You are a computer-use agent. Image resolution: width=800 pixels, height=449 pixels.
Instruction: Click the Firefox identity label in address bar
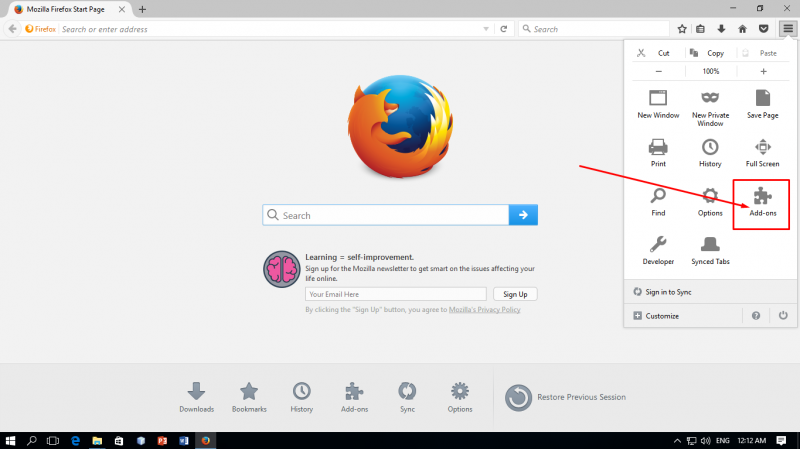[x=41, y=29]
